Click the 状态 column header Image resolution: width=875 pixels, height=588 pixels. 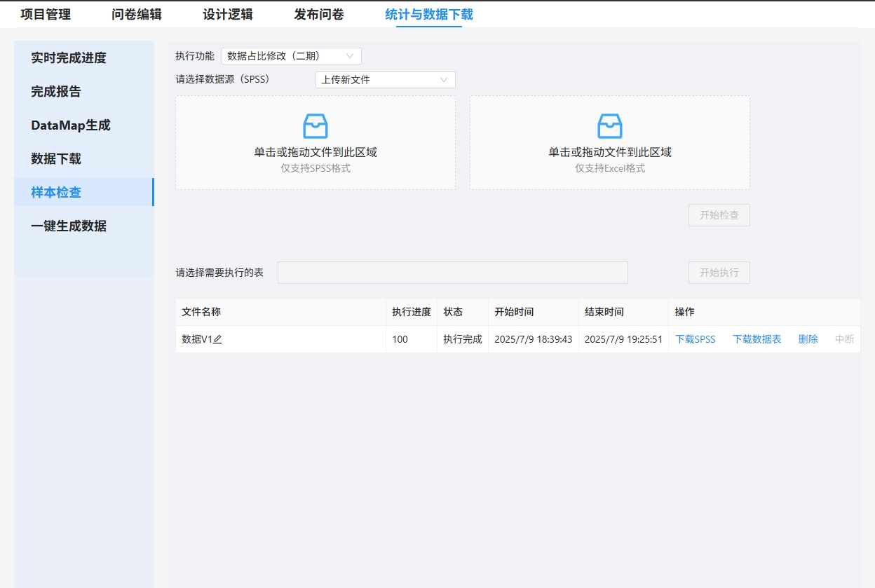(x=463, y=312)
